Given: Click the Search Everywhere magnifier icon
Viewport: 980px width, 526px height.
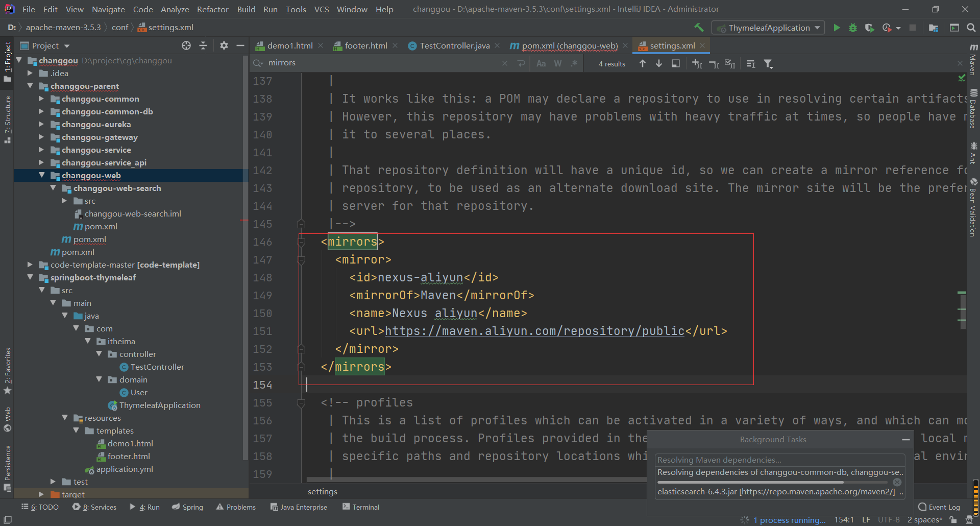Looking at the screenshot, I should tap(971, 28).
